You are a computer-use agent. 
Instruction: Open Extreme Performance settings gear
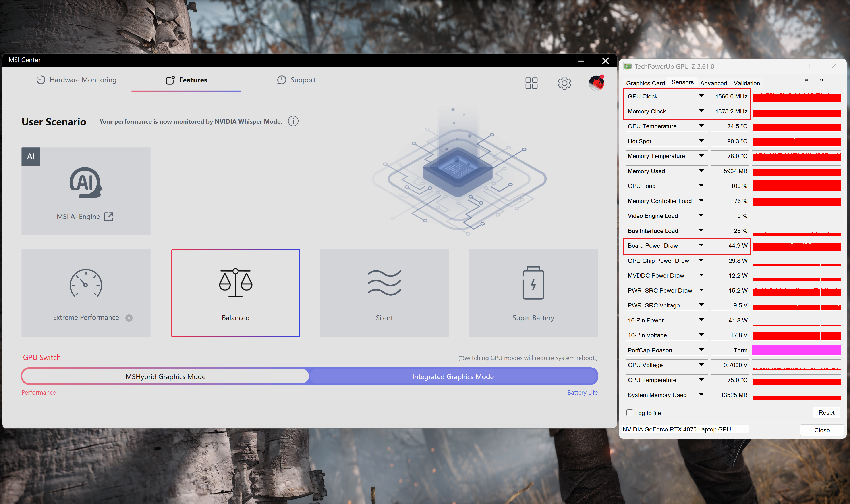(129, 318)
